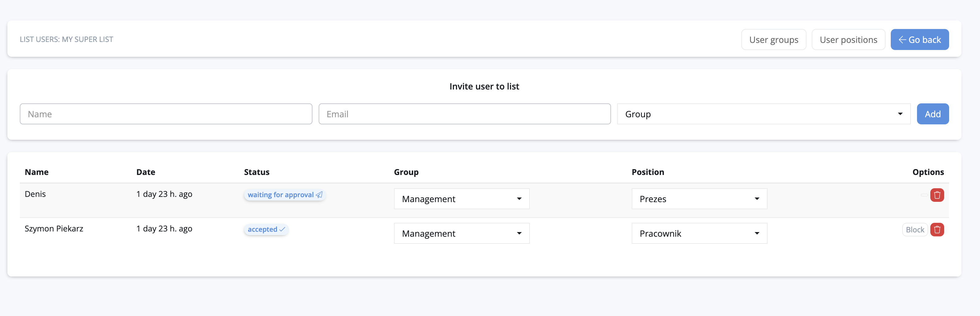The width and height of the screenshot is (980, 316).
Task: Click into the Name input field
Action: tap(166, 114)
